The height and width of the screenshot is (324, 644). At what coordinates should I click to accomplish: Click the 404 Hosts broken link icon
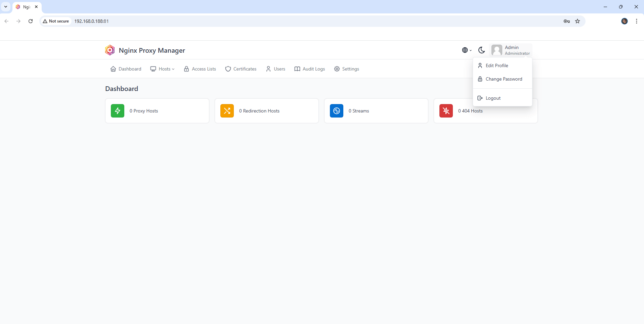click(446, 110)
